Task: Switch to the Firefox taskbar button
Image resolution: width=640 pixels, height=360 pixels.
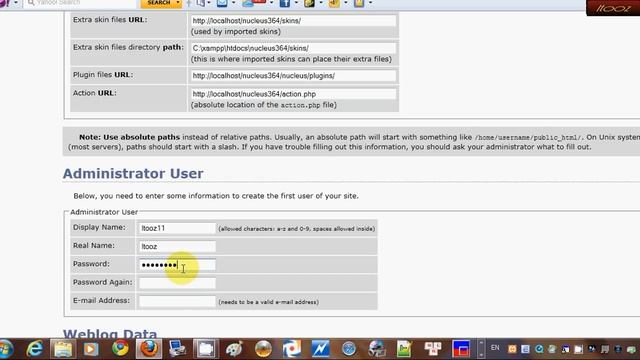Action: [x=149, y=349]
